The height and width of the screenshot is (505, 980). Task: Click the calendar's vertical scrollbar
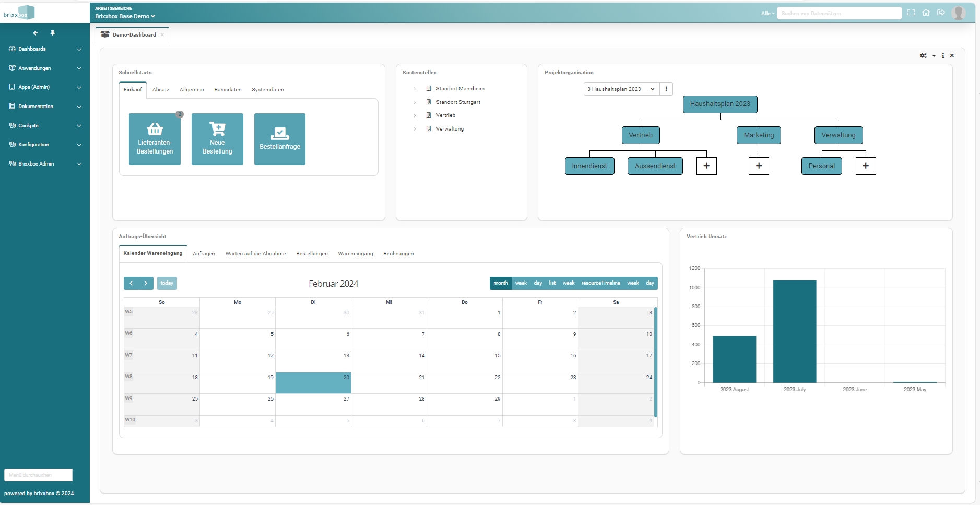[656, 362]
